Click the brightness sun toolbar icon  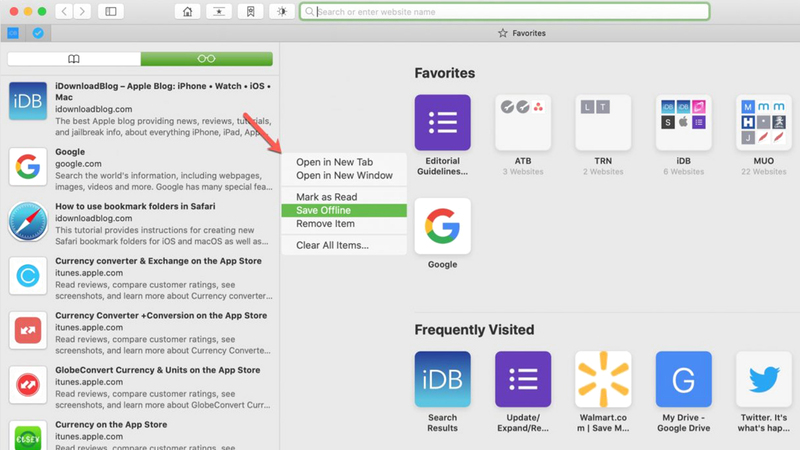tap(281, 12)
